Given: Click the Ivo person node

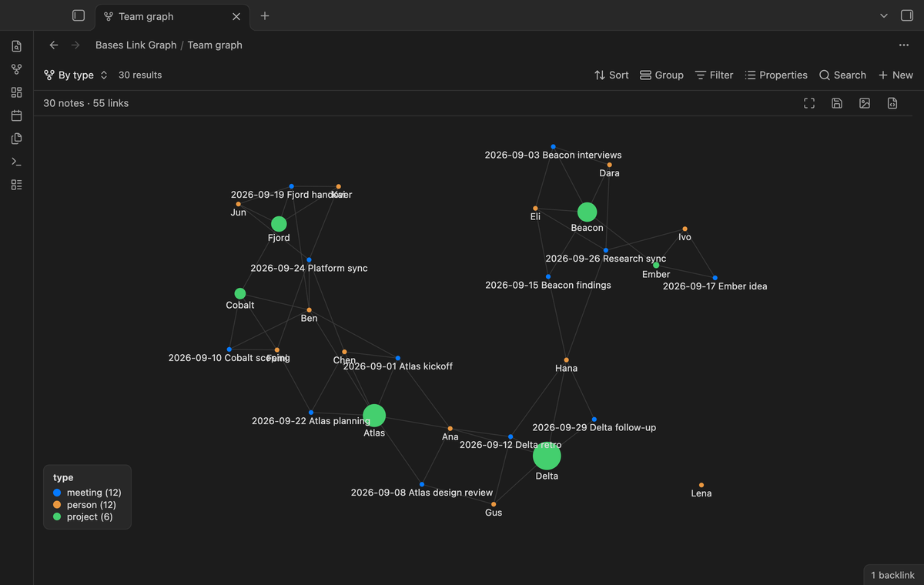Looking at the screenshot, I should coord(685,229).
